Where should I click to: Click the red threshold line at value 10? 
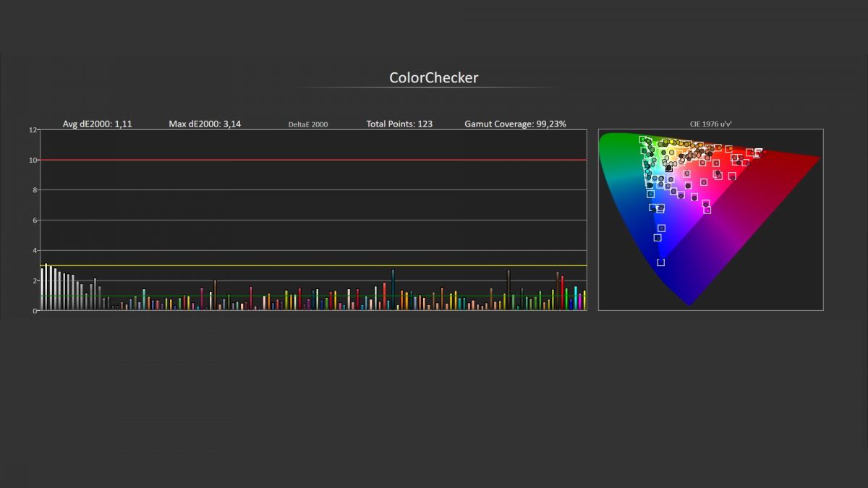click(313, 160)
